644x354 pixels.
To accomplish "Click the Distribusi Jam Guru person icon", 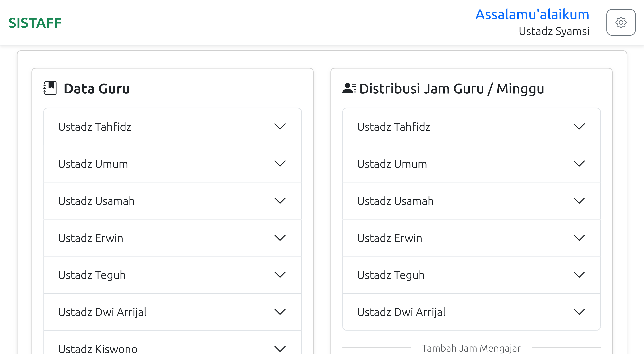I will [349, 88].
